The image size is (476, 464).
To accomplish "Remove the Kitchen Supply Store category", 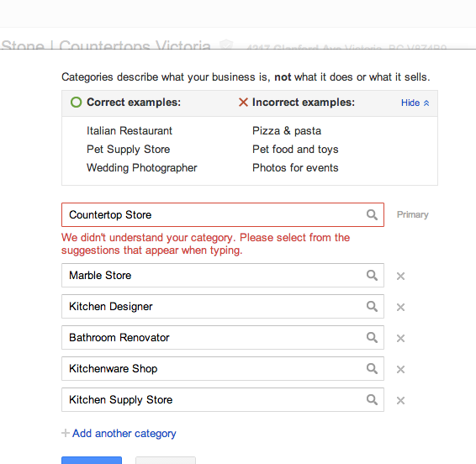I will pos(400,400).
